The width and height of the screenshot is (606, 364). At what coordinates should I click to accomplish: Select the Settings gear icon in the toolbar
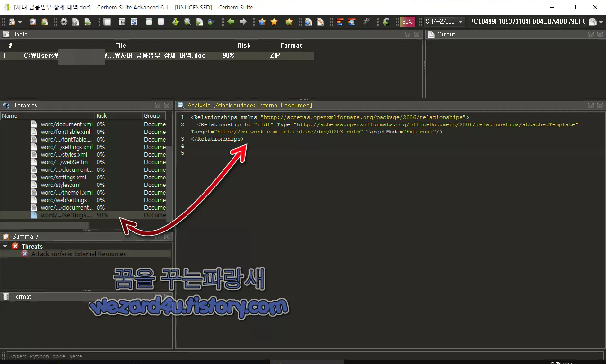(x=64, y=21)
